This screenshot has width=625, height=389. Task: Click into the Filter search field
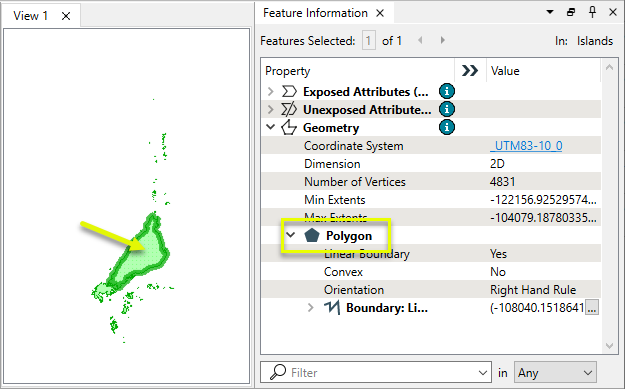click(375, 373)
